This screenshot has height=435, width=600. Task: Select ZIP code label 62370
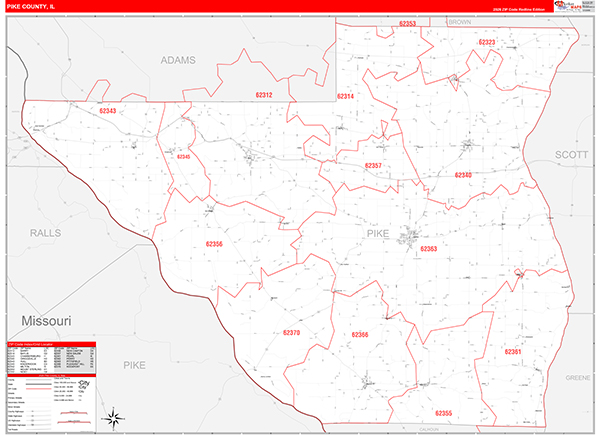(292, 333)
